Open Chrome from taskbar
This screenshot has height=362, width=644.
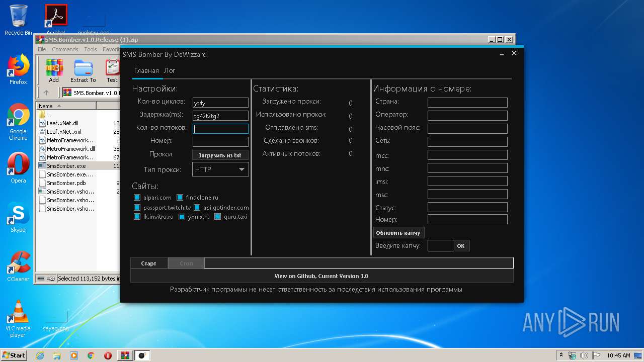[x=91, y=355]
